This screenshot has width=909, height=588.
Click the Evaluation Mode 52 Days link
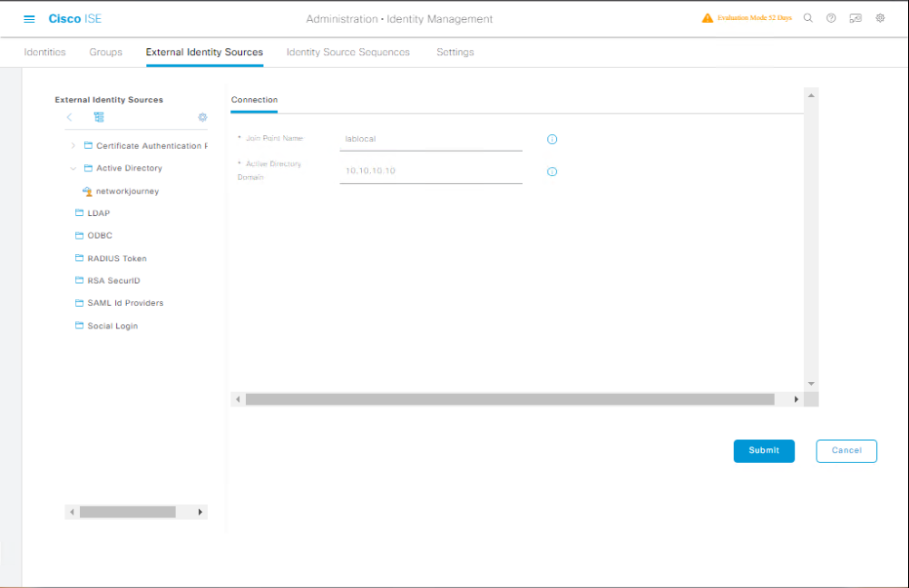[754, 18]
